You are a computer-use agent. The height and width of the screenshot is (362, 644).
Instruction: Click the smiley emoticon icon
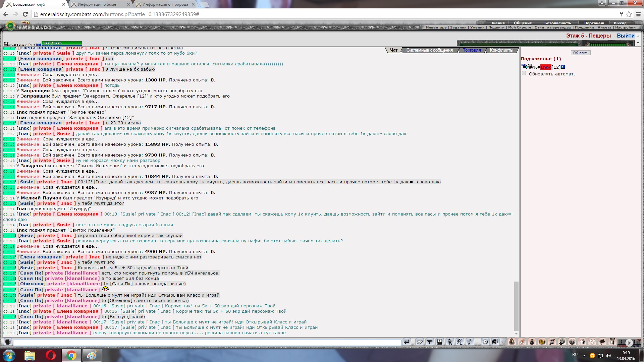485,342
